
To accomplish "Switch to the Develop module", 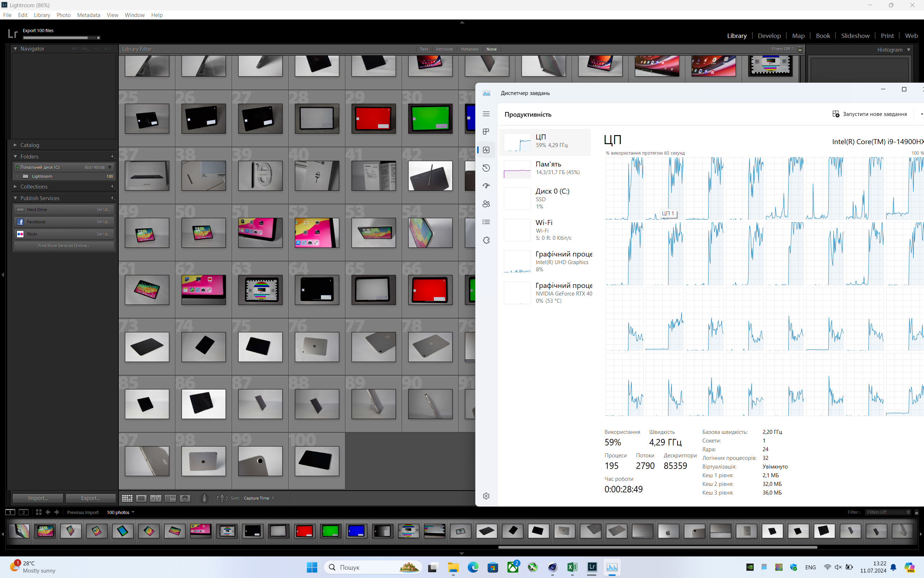I will click(x=769, y=35).
